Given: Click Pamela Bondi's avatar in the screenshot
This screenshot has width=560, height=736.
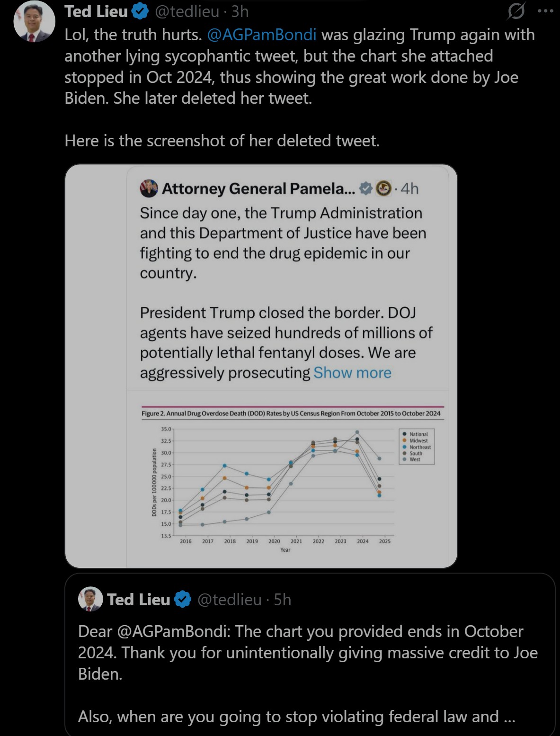Looking at the screenshot, I should click(149, 188).
